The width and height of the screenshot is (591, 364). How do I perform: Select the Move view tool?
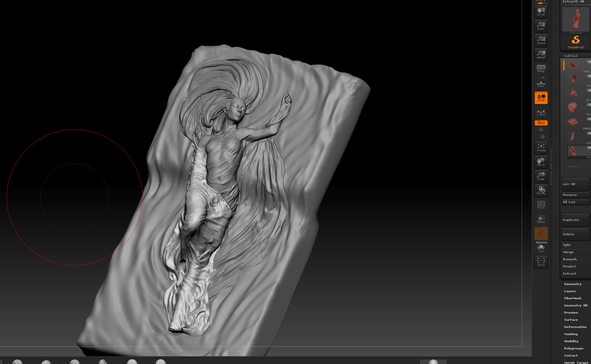(541, 162)
